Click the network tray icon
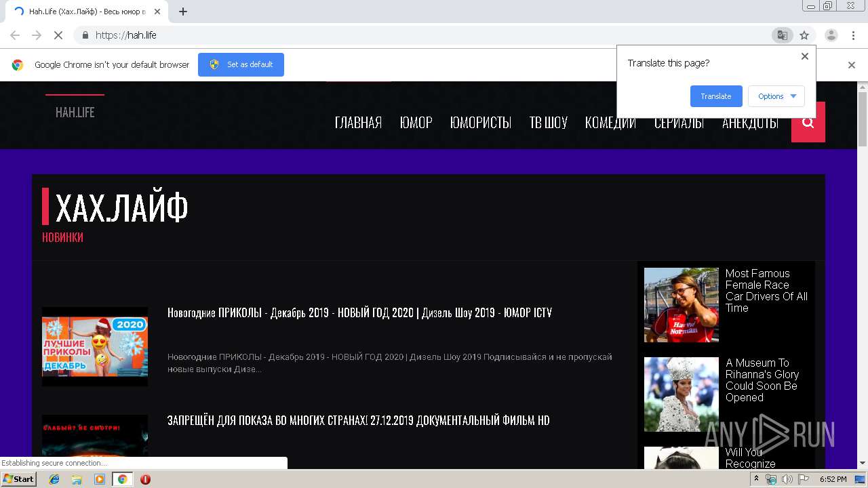 pos(771,479)
